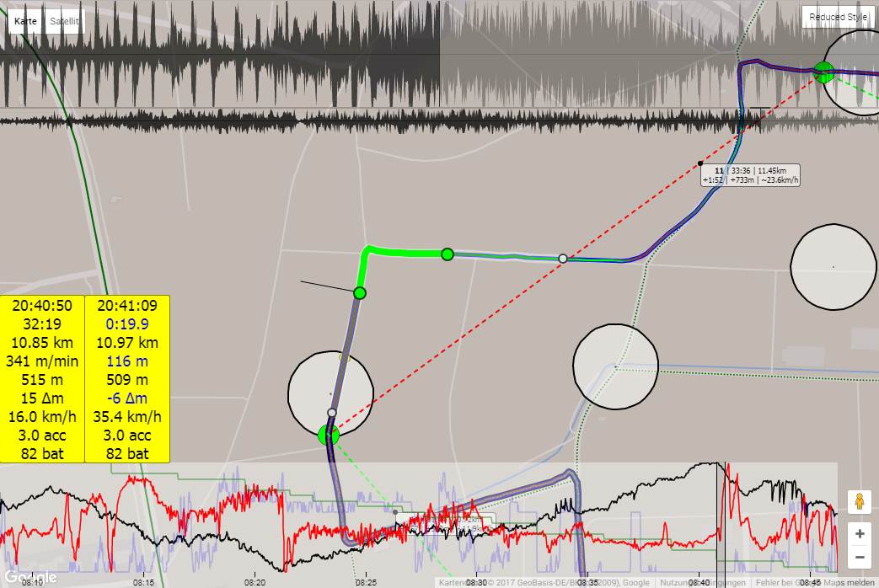Select green marker at upper end of red dashed line
The image size is (879, 588).
coord(823,72)
